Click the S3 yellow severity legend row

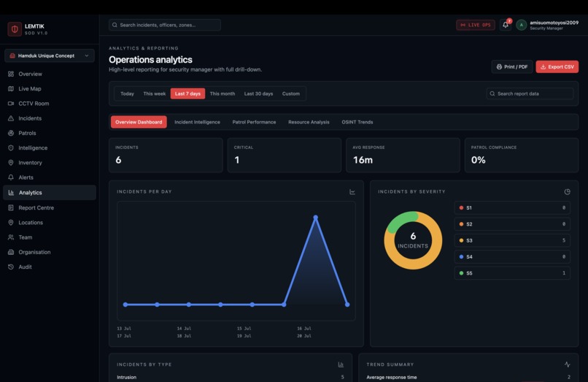pyautogui.click(x=512, y=240)
